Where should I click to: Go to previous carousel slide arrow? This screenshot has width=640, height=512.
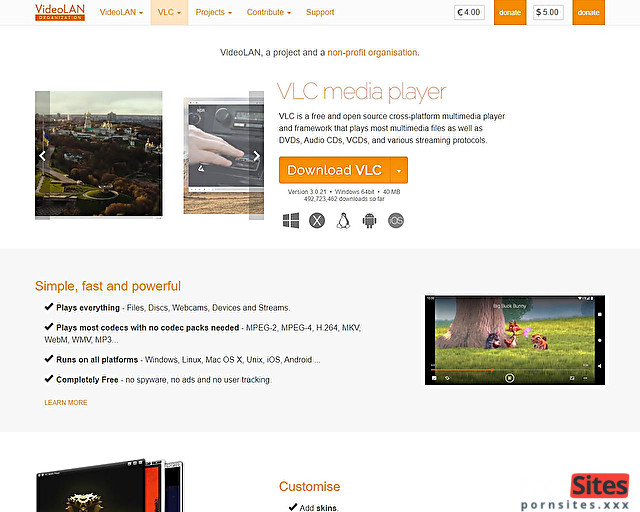[x=42, y=156]
